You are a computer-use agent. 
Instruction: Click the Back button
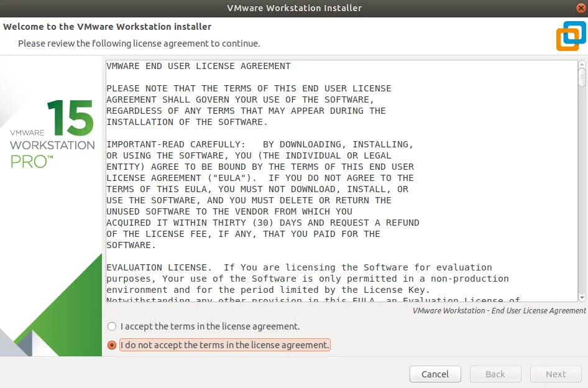click(495, 374)
